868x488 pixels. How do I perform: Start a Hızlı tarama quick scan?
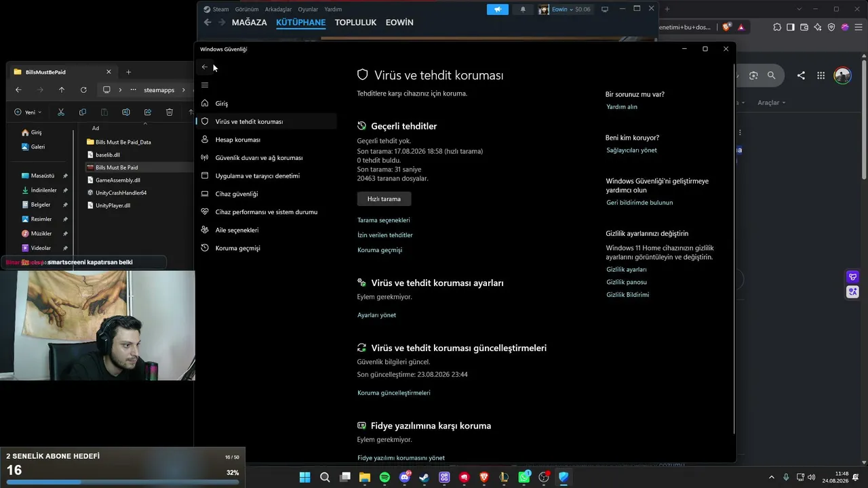[x=384, y=199]
